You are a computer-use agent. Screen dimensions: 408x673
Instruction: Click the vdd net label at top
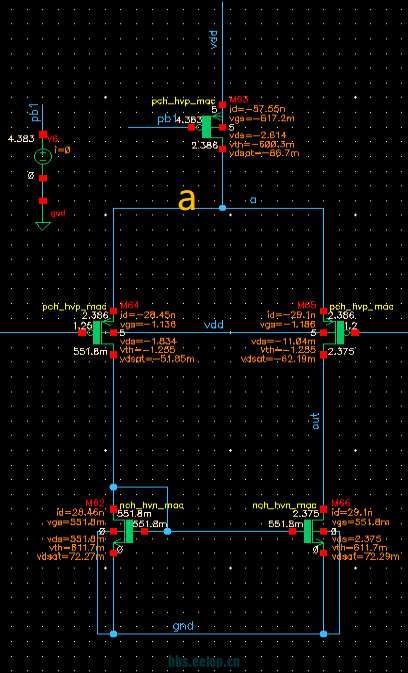(215, 39)
